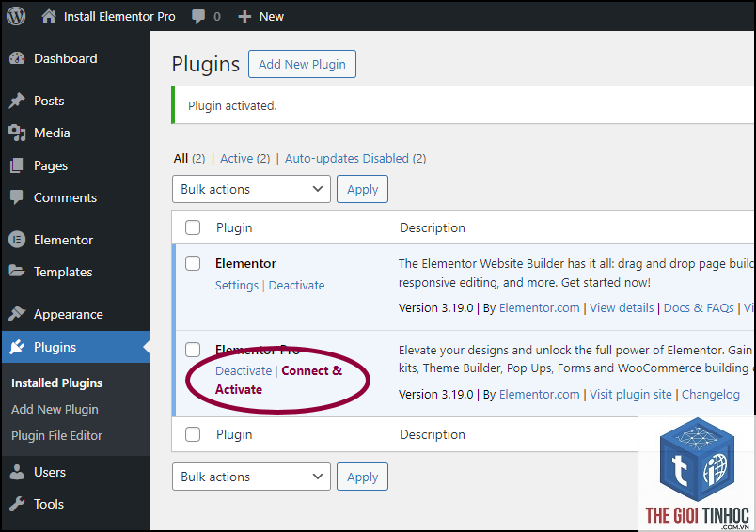Image resolution: width=756 pixels, height=532 pixels.
Task: Show All plugins filter
Action: point(181,159)
